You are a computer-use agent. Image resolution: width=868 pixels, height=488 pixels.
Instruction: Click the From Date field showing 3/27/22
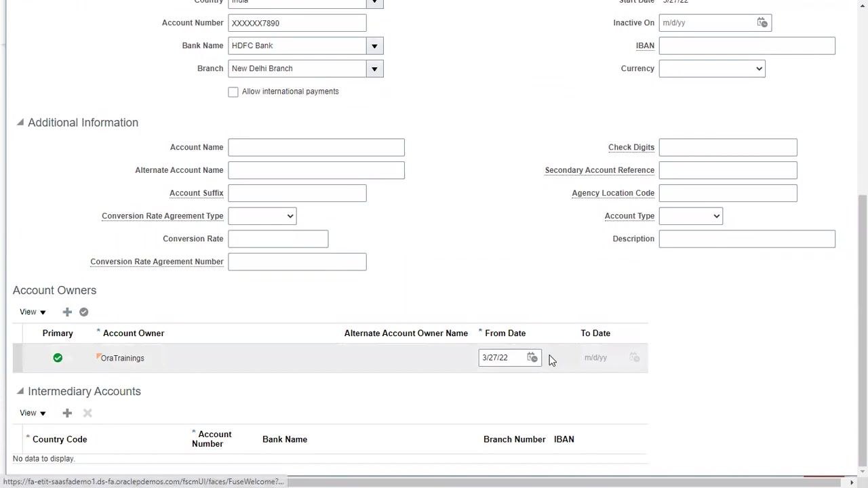pos(501,358)
